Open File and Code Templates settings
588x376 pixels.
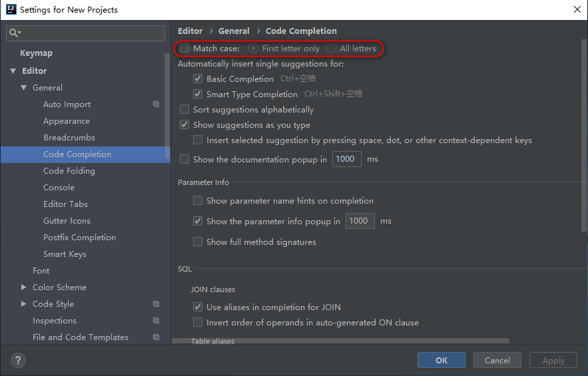pos(81,337)
